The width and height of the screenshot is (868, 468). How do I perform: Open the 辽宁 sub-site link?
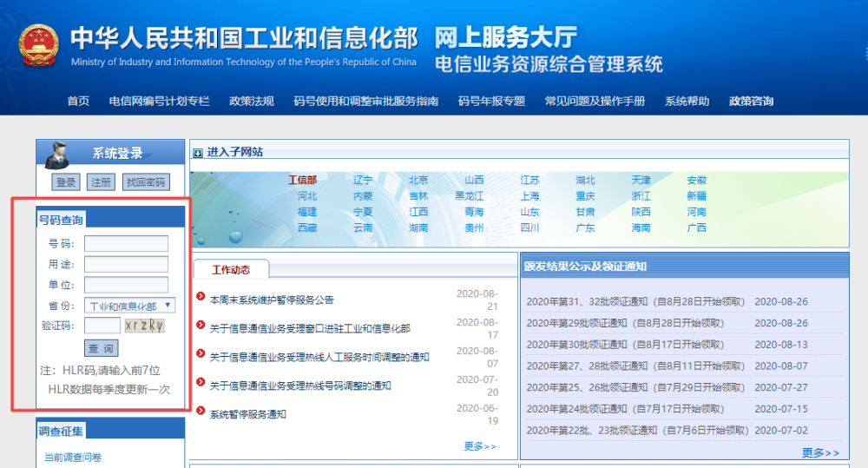click(x=363, y=180)
